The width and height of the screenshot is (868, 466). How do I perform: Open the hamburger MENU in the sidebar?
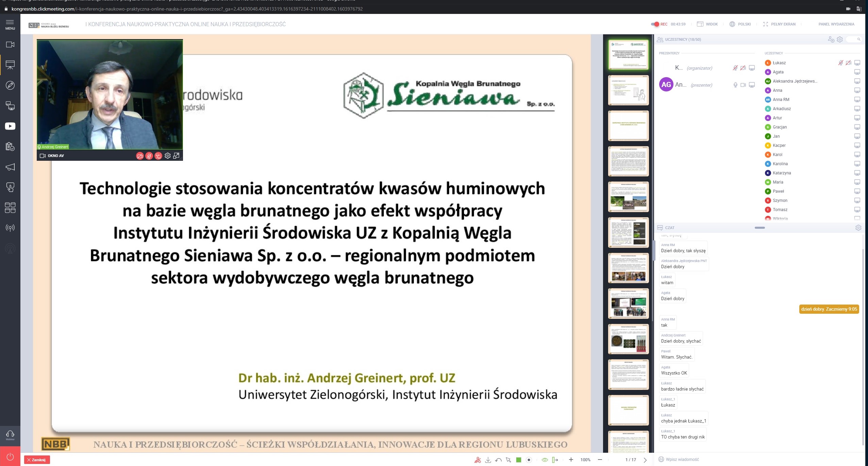point(10,24)
